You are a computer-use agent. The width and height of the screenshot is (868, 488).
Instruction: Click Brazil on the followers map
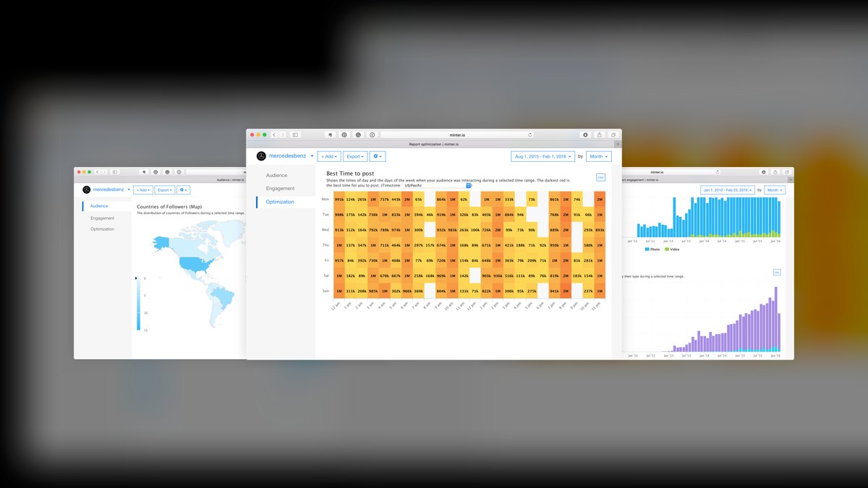pos(224,297)
